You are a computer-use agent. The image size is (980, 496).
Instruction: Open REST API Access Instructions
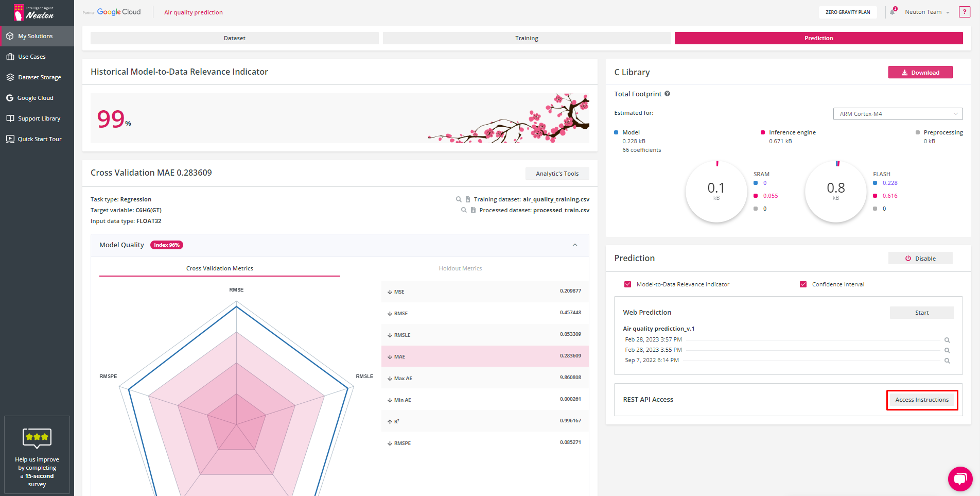tap(922, 400)
